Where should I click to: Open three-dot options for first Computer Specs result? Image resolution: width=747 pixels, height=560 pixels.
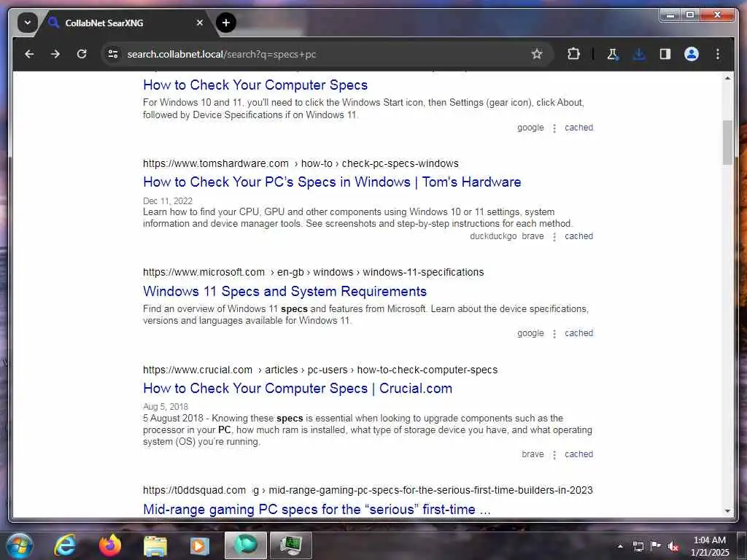pos(554,128)
